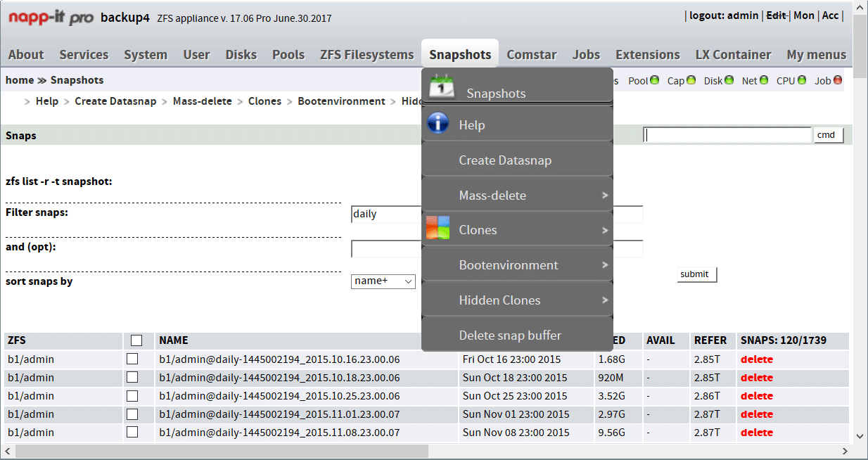Open the Jobs menu
Viewport: 868px width, 460px height.
point(586,55)
